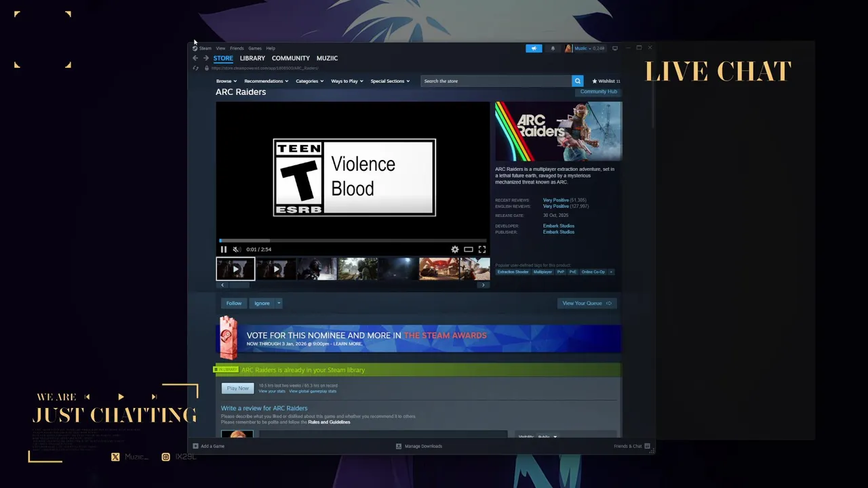Select the first trailer thumbnail
Screen dimensions: 868x488
[235, 269]
